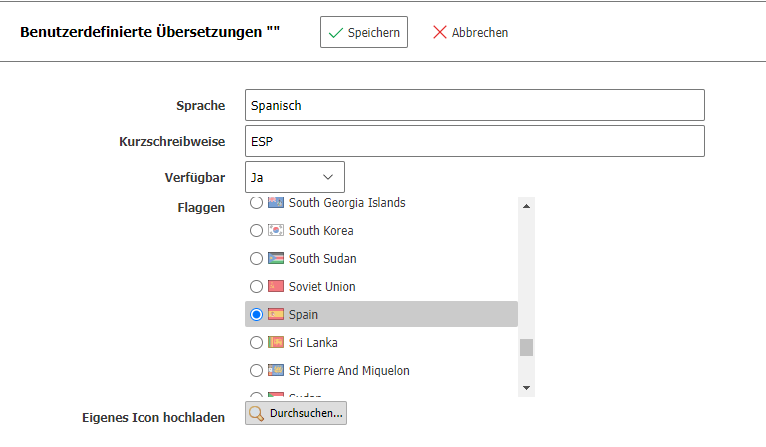Click the South Georgia Islands flag icon
The image size is (766, 447).
coord(276,203)
